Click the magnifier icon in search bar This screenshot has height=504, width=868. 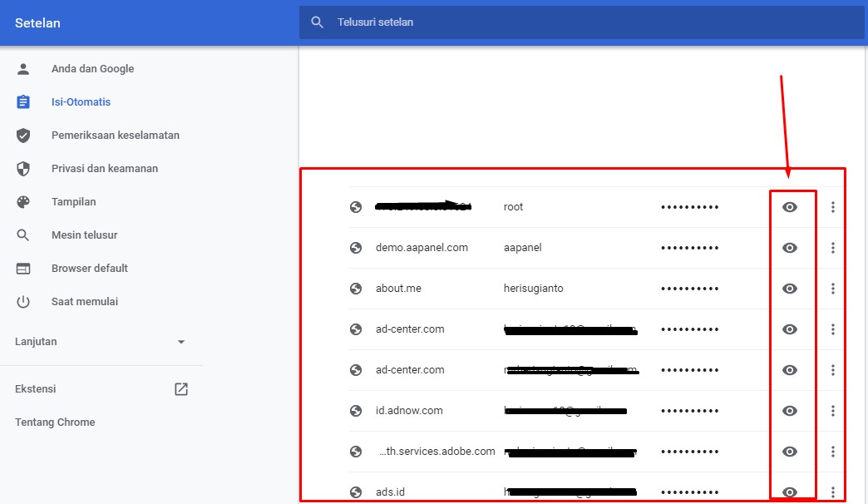(318, 22)
